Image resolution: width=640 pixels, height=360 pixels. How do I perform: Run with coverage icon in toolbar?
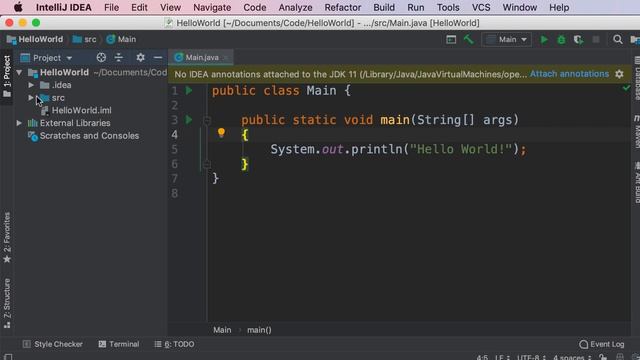(578, 40)
